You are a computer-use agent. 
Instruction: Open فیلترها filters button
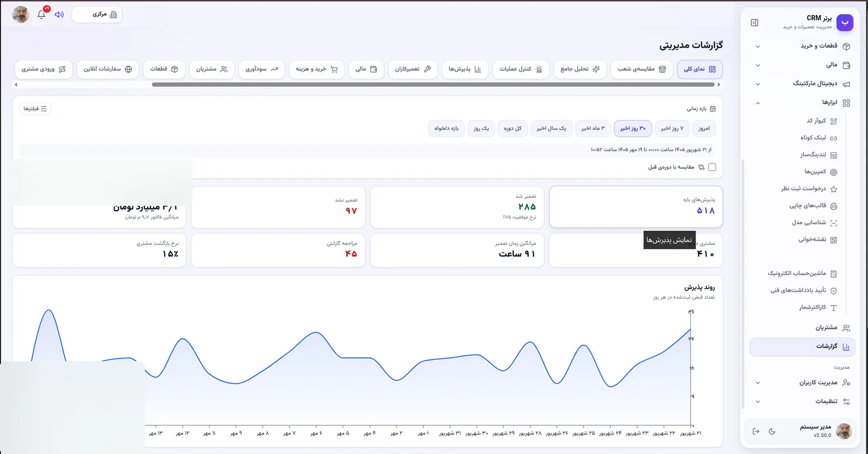pos(35,109)
